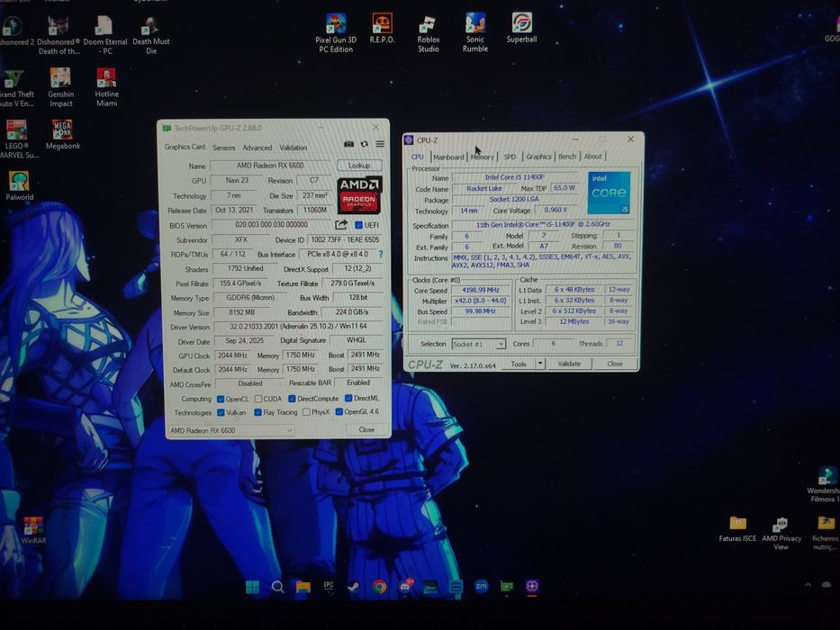The height and width of the screenshot is (630, 840).
Task: Toggle the PhysX checkbox
Action: pos(306,412)
